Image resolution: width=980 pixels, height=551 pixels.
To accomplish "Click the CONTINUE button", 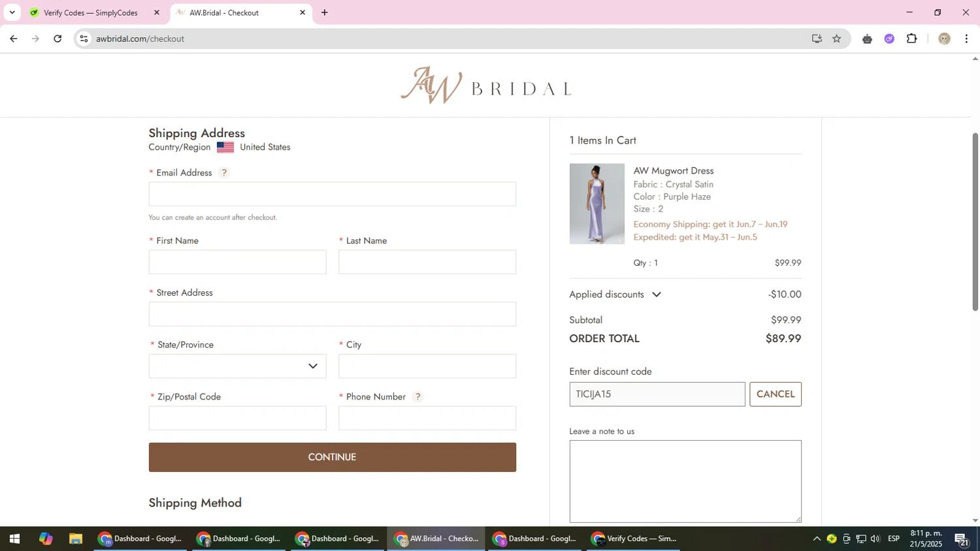I will pos(332,457).
